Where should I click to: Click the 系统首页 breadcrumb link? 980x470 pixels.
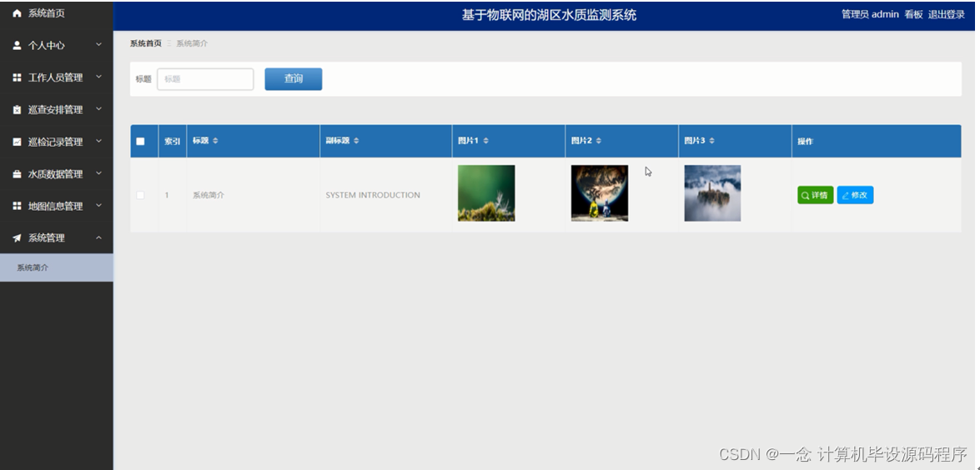click(146, 43)
